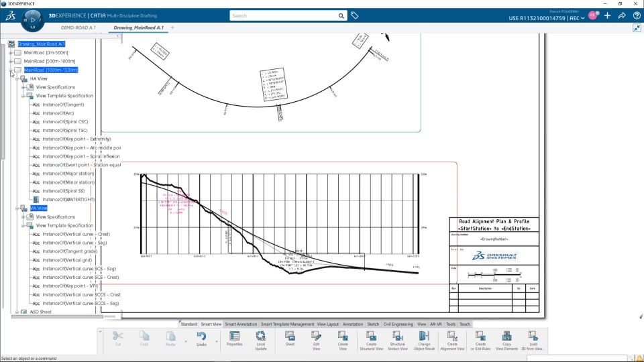Select InstanceOf(Major station) item
Viewport: 644px width, 362px height.
68,174
